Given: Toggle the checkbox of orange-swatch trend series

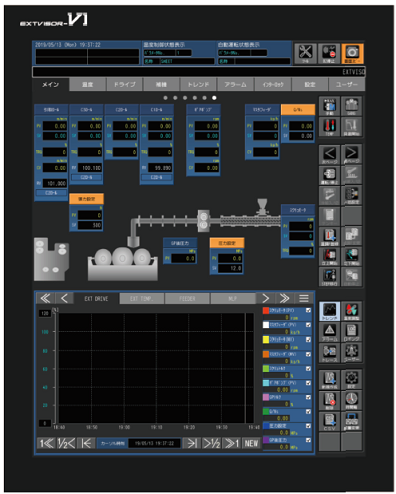Looking at the screenshot, I should [x=308, y=354].
